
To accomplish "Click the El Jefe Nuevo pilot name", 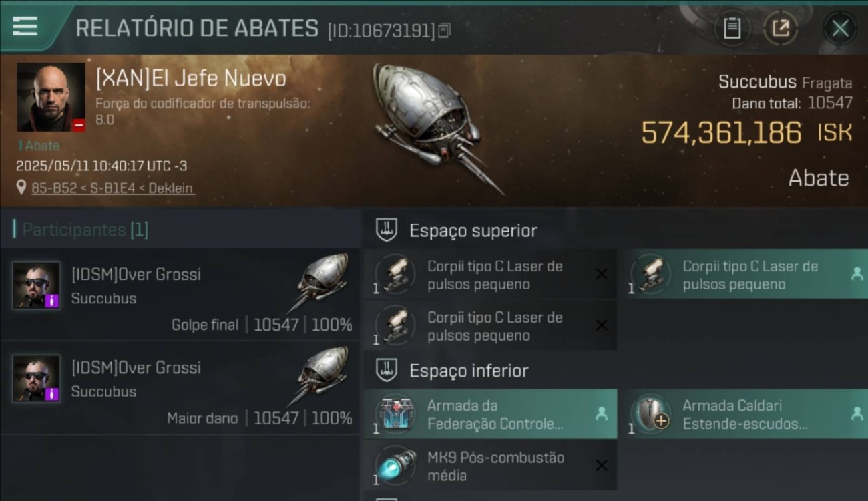I will pos(191,78).
